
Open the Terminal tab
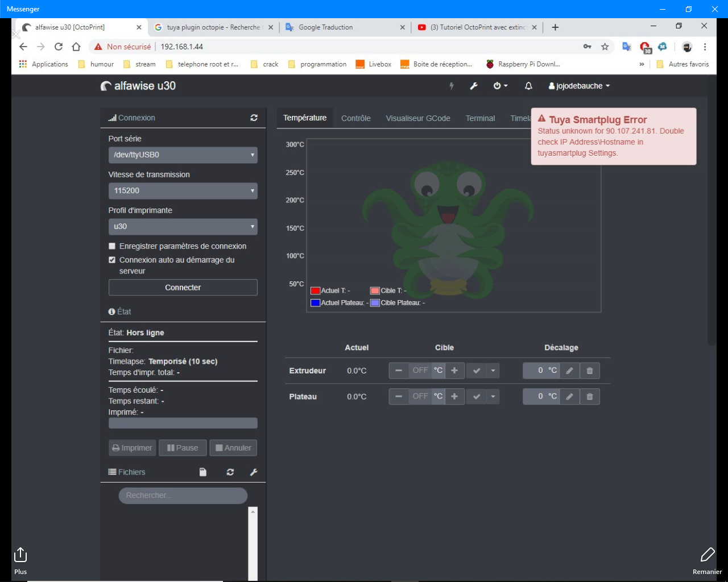tap(480, 118)
